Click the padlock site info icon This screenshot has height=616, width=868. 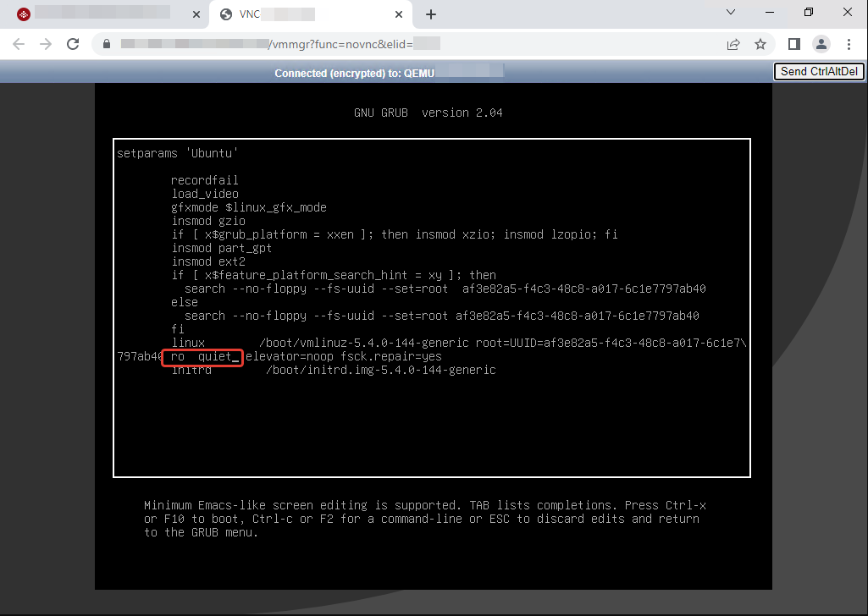[107, 44]
